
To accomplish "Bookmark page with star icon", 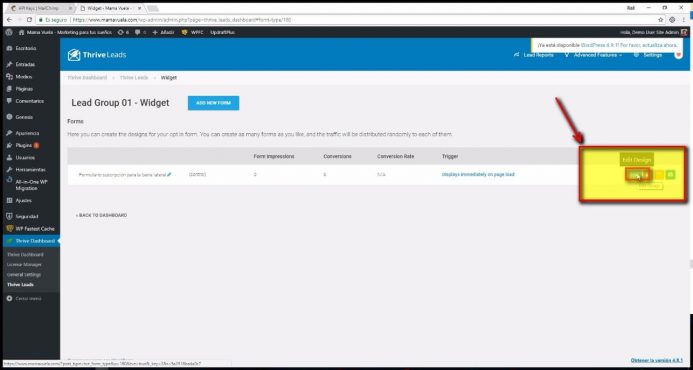I will [661, 20].
